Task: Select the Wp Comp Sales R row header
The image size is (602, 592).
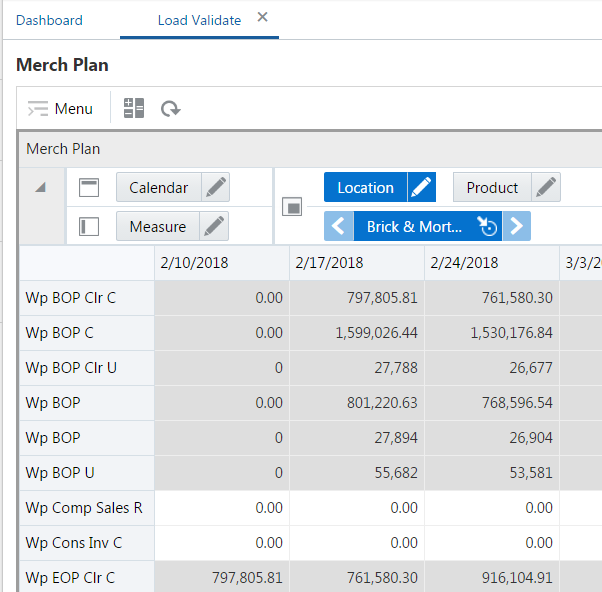Action: [84, 507]
